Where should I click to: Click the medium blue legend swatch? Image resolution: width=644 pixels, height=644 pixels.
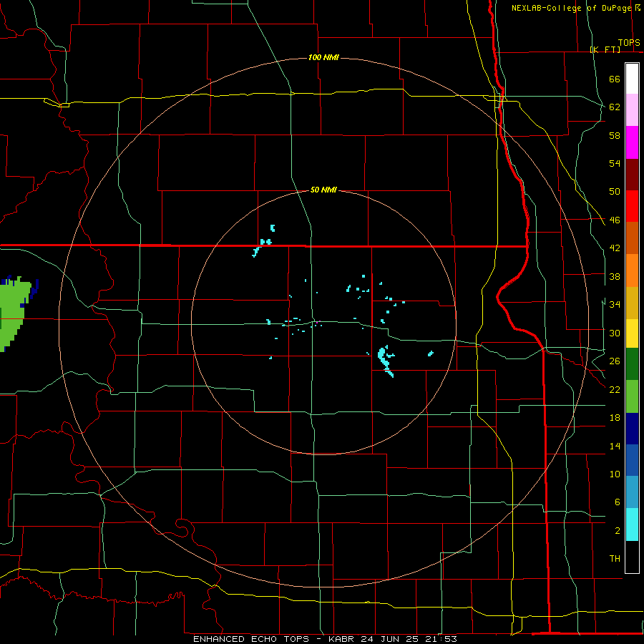pyautogui.click(x=632, y=460)
